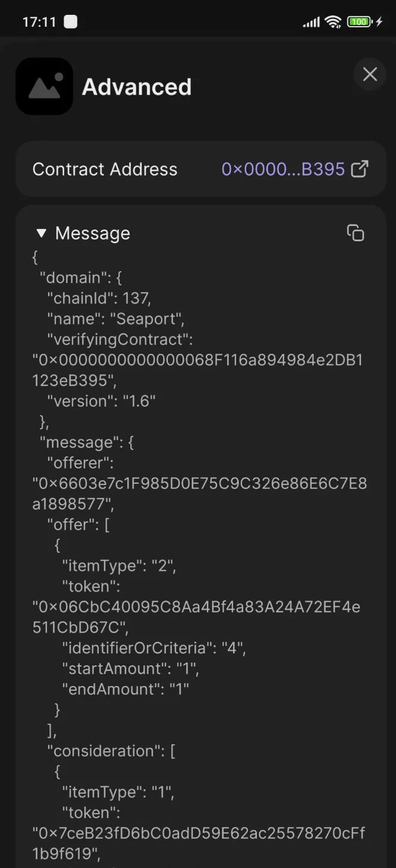Open contract in explorer via external link icon
The width and height of the screenshot is (396, 868).
pos(360,169)
